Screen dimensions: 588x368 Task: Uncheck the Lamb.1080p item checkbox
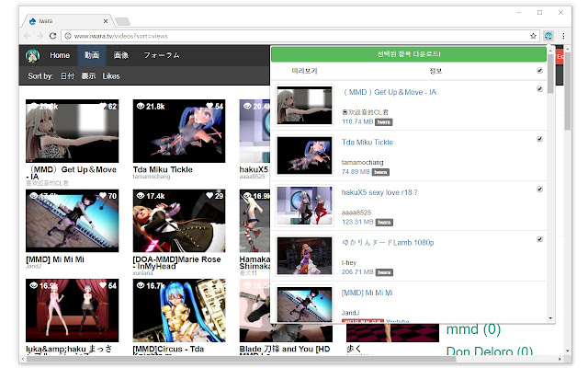click(539, 239)
